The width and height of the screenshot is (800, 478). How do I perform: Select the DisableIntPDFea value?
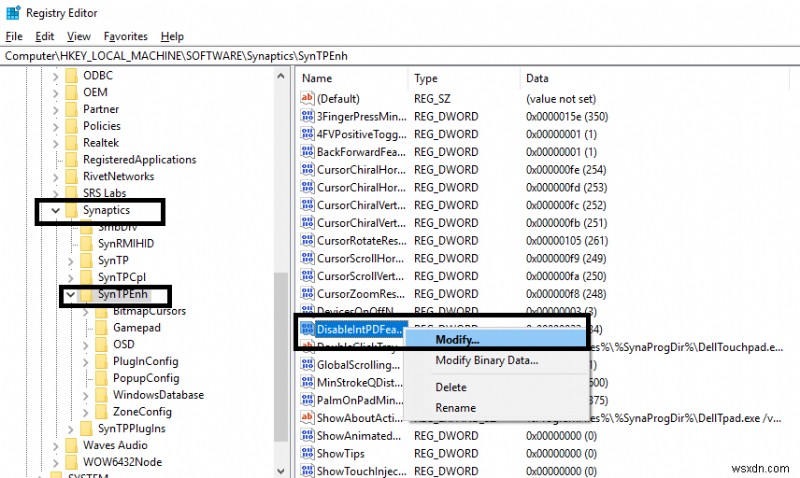(x=359, y=329)
